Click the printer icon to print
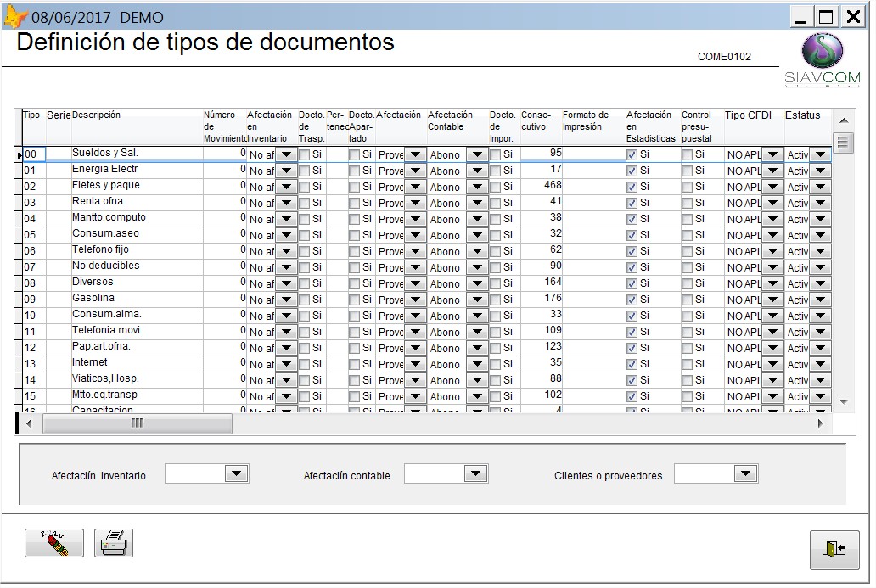 (x=114, y=542)
